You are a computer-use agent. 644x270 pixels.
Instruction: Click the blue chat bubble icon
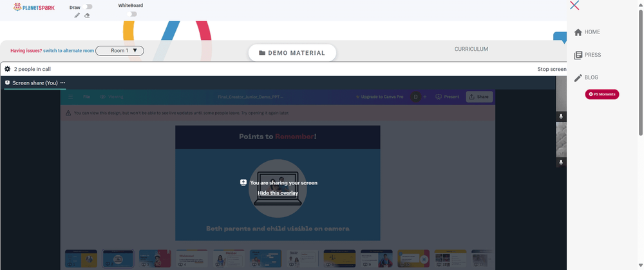pyautogui.click(x=560, y=37)
